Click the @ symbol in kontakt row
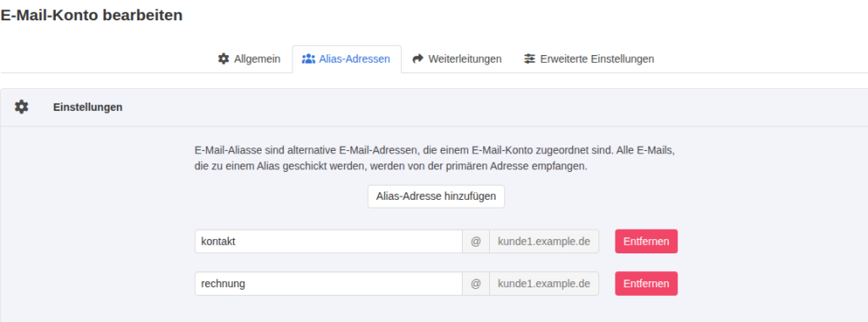This screenshot has width=868, height=322. pyautogui.click(x=476, y=241)
